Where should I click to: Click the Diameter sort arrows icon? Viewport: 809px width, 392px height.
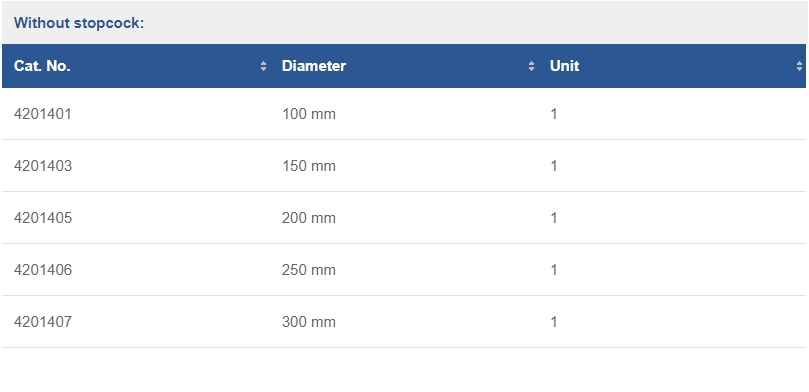coord(531,66)
